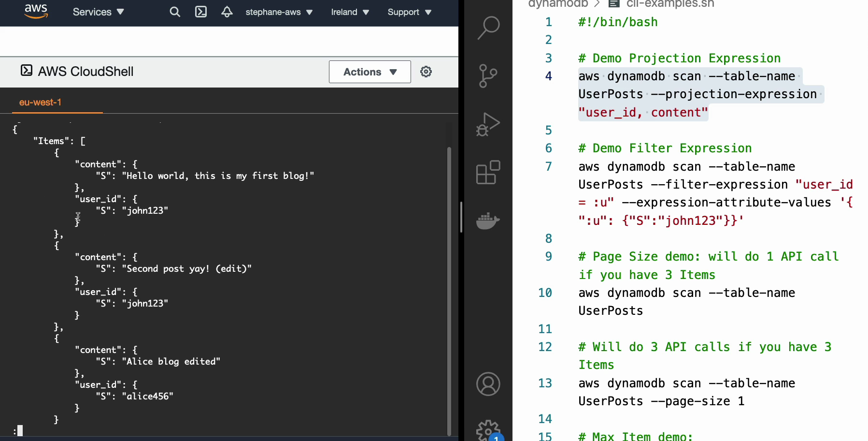Open the Docker panel in VS Code
Viewport: 868px width, 441px height.
[x=488, y=221]
